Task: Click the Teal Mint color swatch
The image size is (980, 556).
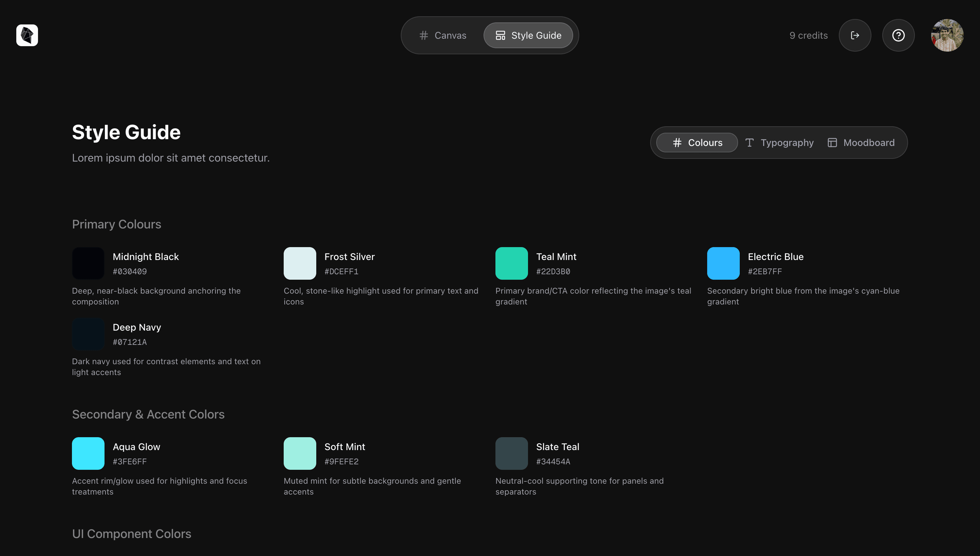Action: (511, 263)
